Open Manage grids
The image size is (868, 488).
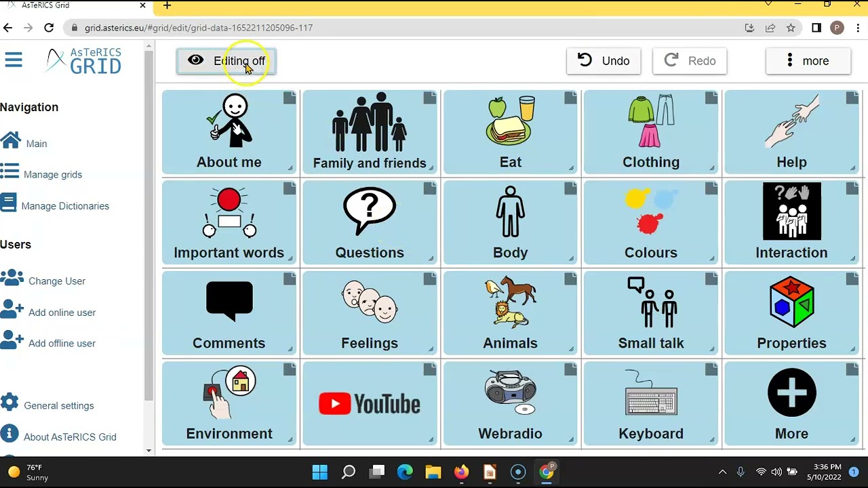41,174
